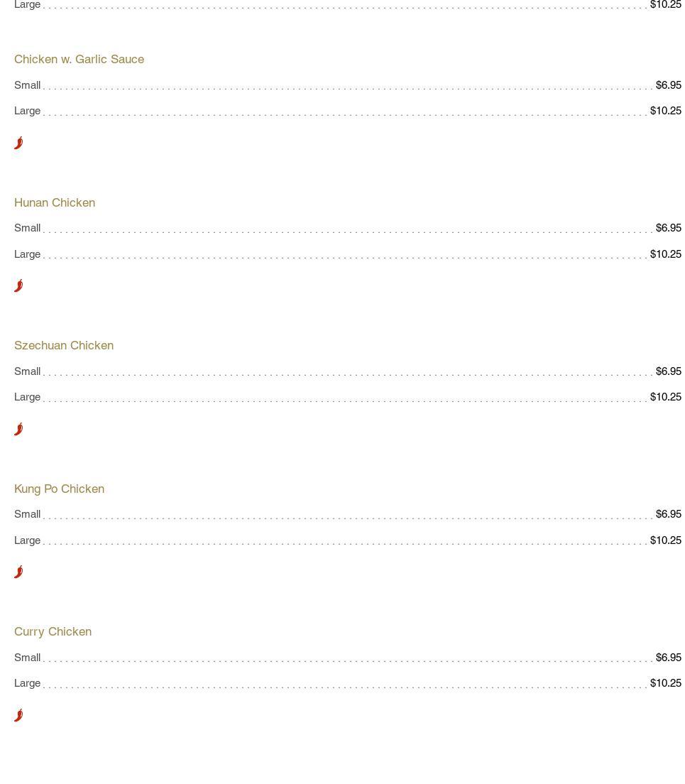Click the chili pepper icon under Chicken w. Garlic Sauce
The width and height of the screenshot is (685, 784).
pyautogui.click(x=18, y=143)
